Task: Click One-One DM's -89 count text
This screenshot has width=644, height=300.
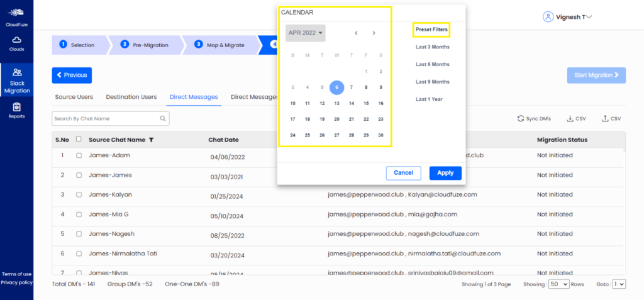Action: point(192,284)
